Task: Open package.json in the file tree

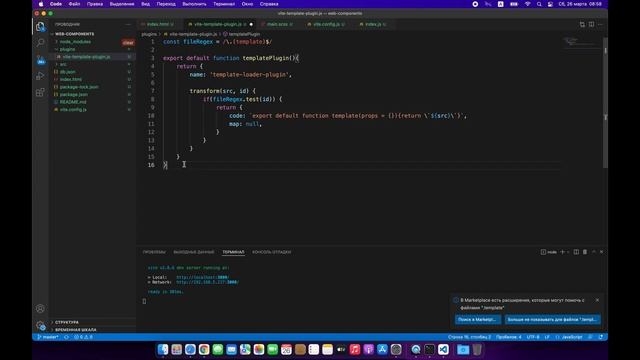Action: pos(73,94)
